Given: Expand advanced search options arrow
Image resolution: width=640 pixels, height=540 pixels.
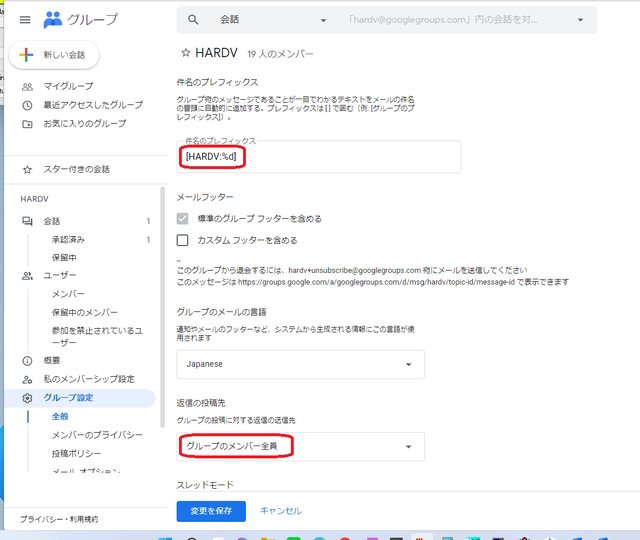Looking at the screenshot, I should (580, 20).
